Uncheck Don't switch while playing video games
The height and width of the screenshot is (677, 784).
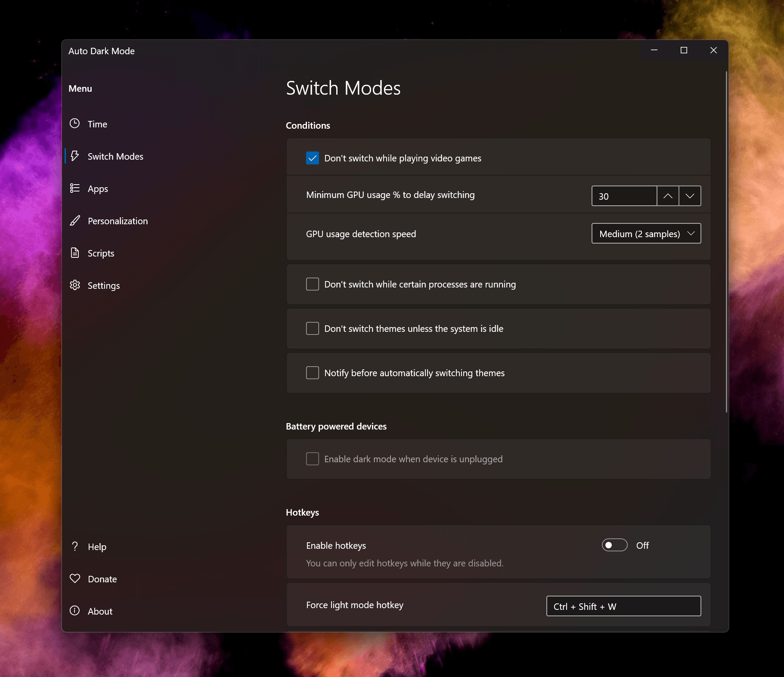point(313,158)
